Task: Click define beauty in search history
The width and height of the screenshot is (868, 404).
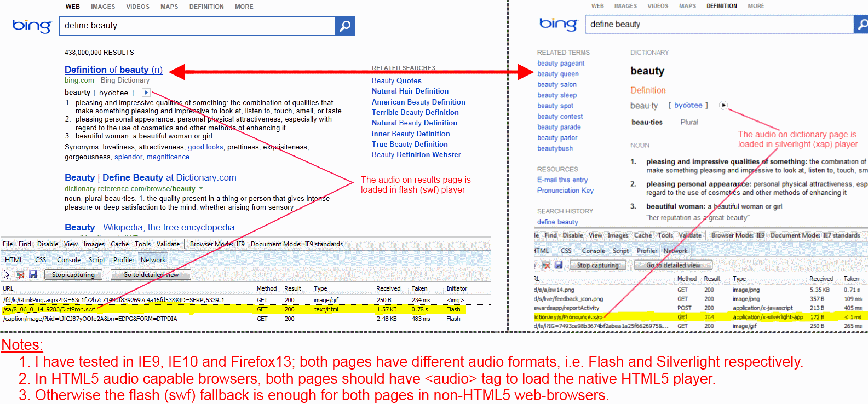Action: (557, 222)
